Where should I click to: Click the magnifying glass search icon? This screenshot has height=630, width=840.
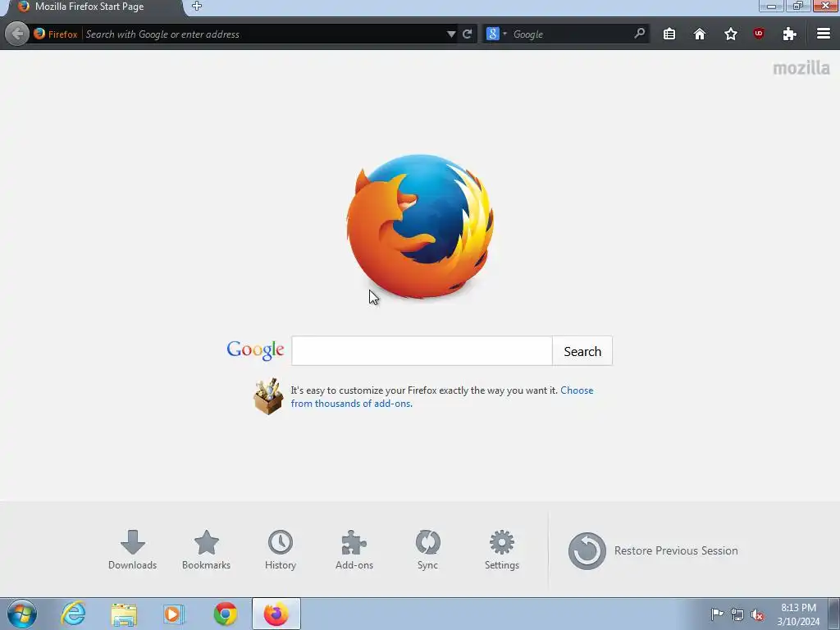coord(639,33)
